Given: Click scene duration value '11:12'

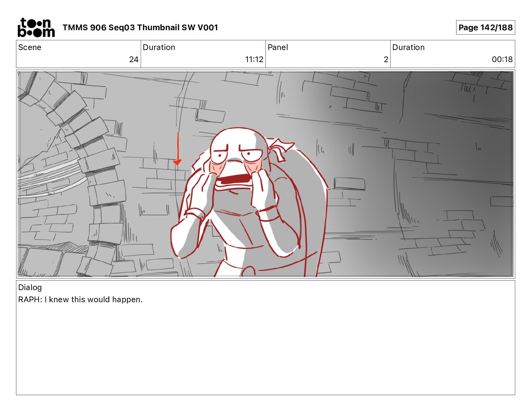Looking at the screenshot, I should [x=254, y=59].
